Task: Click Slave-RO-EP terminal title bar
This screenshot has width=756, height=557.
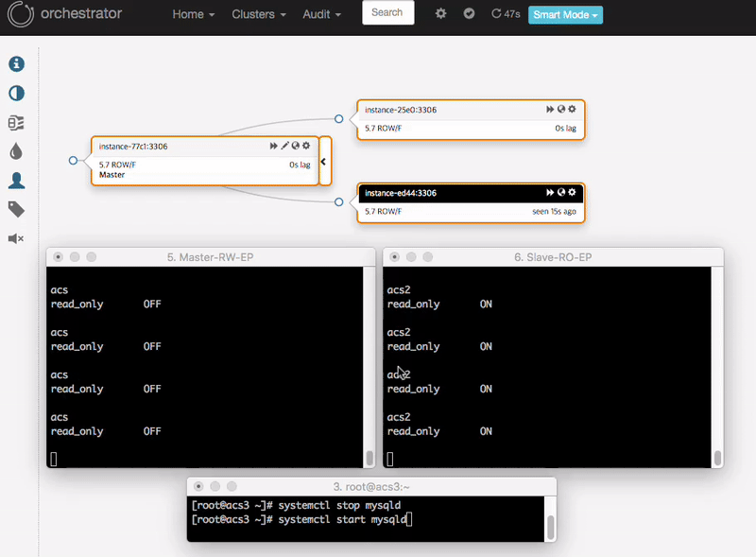Action: [x=553, y=257]
